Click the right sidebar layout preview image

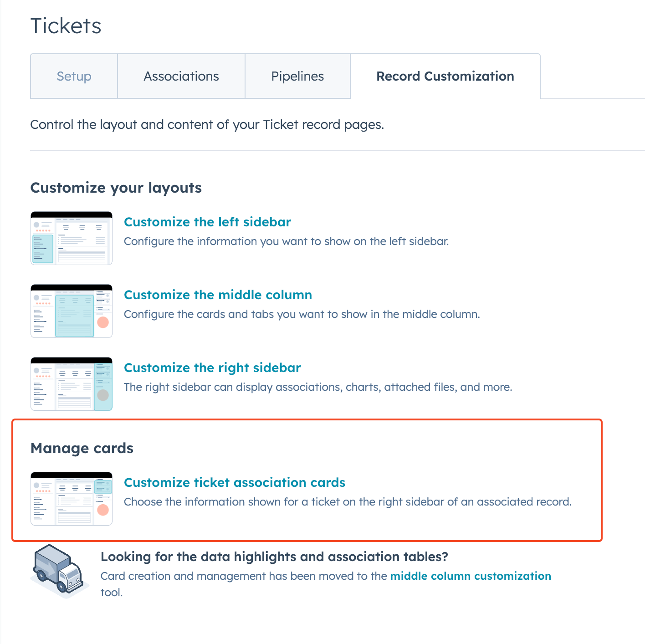71,384
